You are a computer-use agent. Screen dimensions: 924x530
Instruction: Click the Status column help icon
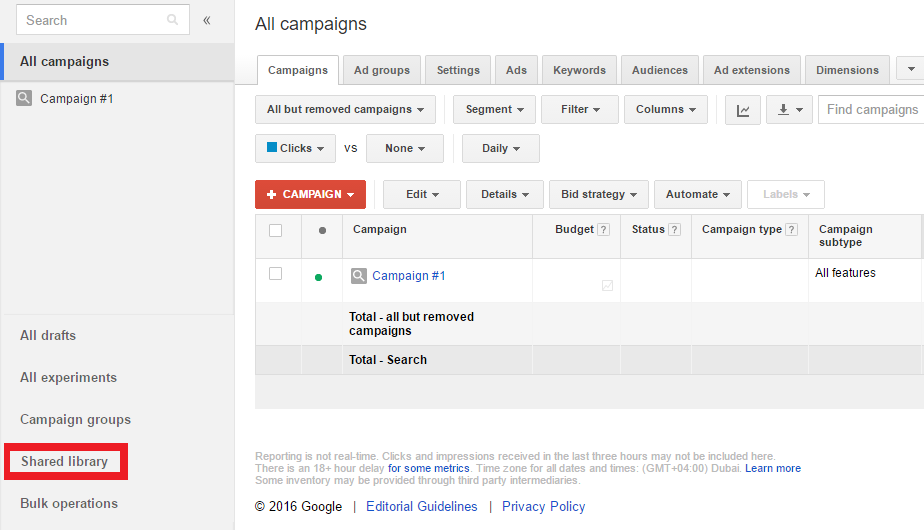point(675,230)
